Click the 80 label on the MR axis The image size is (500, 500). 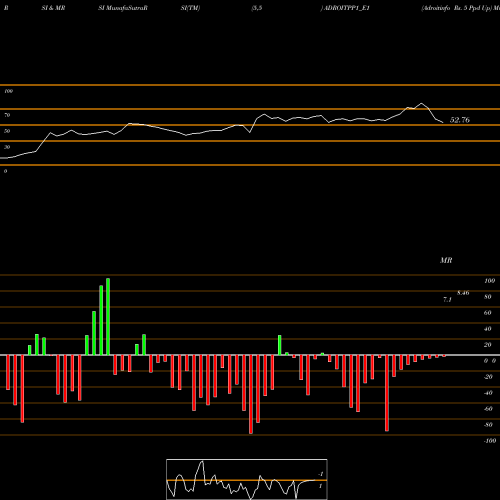(487, 297)
